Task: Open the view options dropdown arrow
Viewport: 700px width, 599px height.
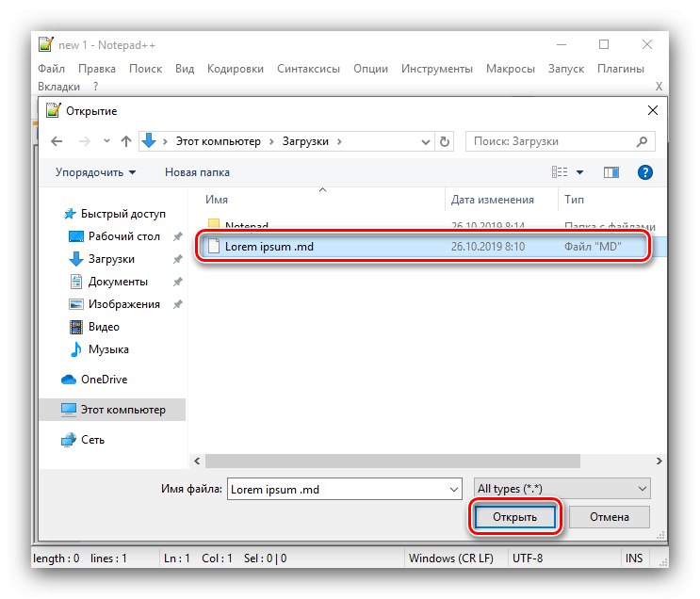Action: tap(579, 172)
